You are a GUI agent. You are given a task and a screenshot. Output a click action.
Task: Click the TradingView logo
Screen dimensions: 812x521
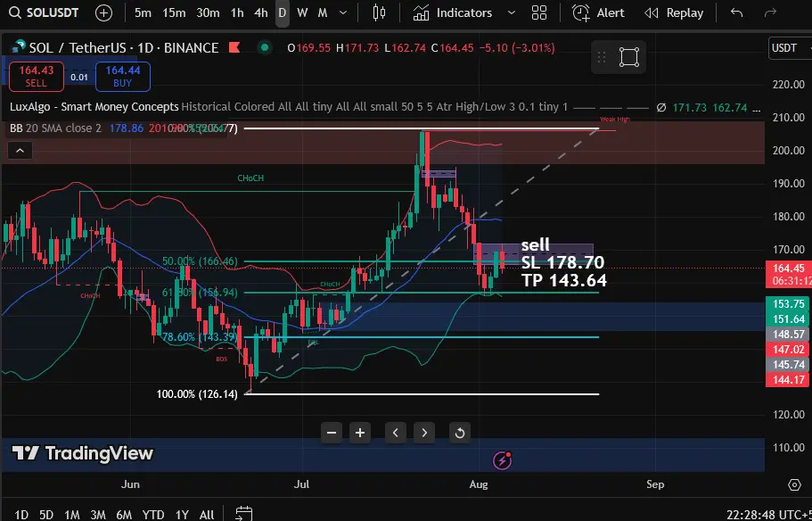tap(83, 453)
